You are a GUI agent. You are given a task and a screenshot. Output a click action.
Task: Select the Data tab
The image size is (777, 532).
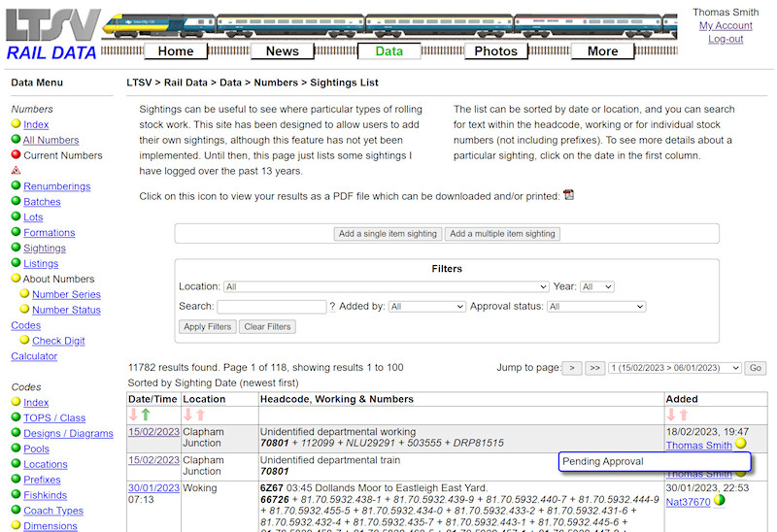pos(389,51)
